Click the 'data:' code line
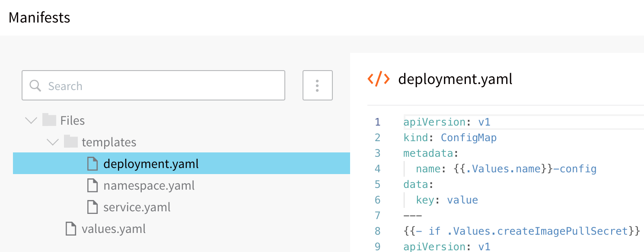The height and width of the screenshot is (252, 644). pos(418,184)
